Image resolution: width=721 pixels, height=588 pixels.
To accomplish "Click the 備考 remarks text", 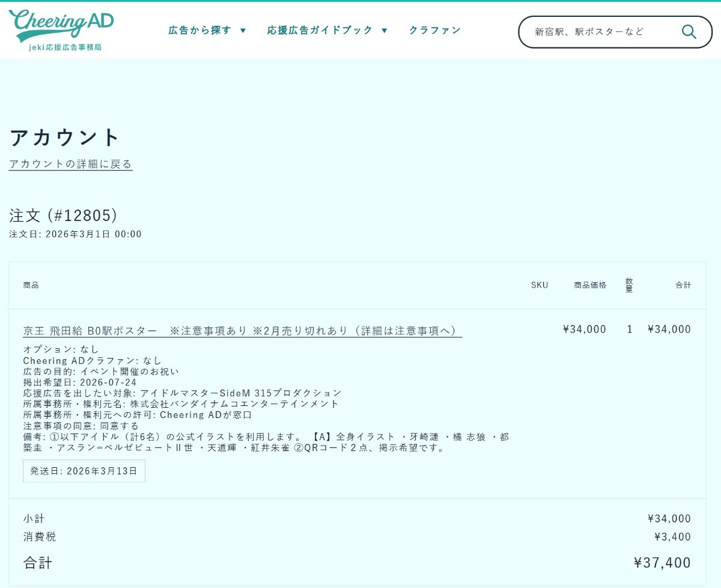I will 266,442.
